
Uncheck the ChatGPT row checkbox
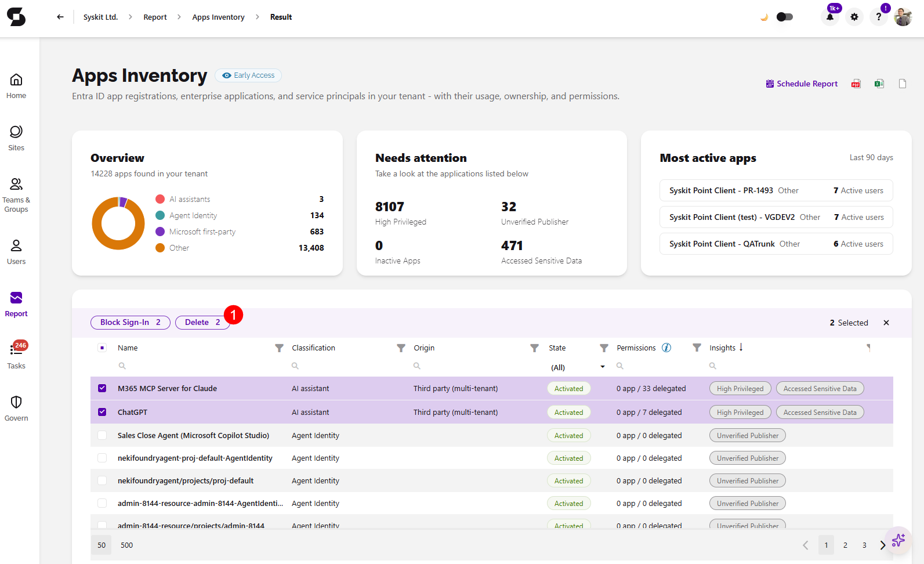click(102, 412)
